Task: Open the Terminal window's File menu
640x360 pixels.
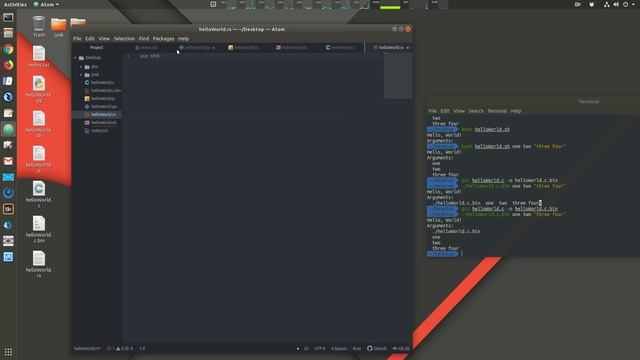Action: (432, 111)
